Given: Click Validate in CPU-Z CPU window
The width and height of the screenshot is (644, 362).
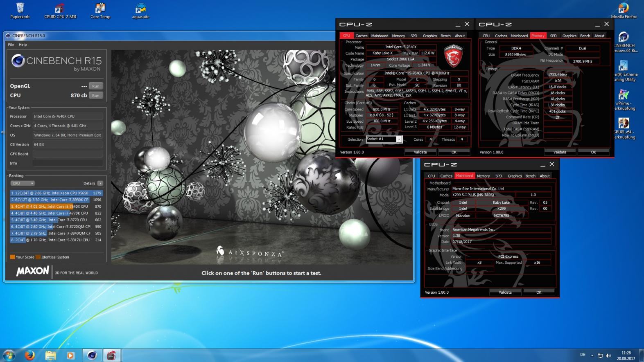Looking at the screenshot, I should pyautogui.click(x=420, y=152).
